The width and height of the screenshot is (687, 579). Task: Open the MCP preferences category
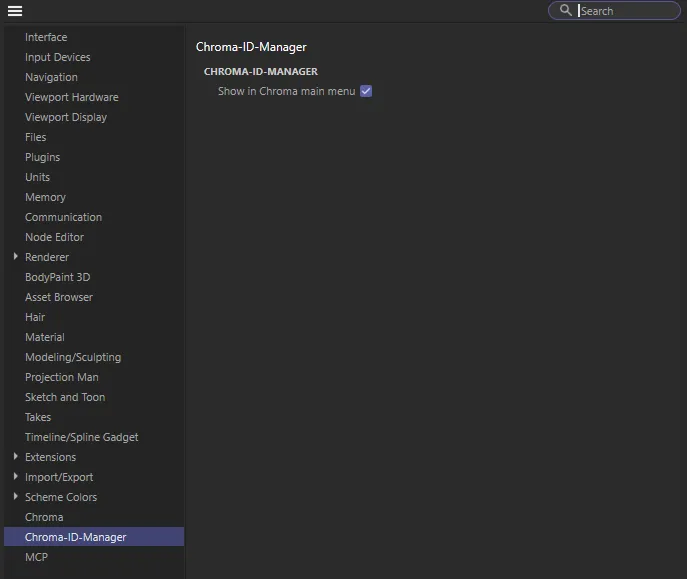click(x=36, y=557)
